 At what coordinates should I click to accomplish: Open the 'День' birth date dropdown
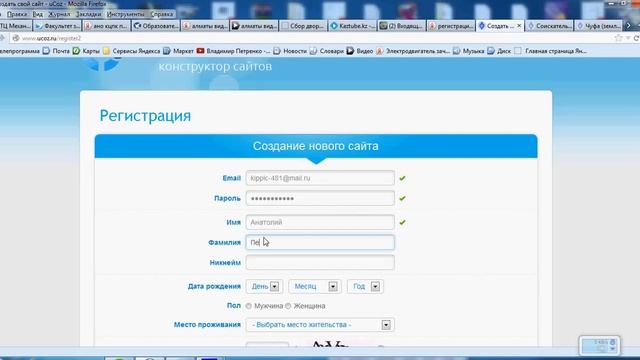pyautogui.click(x=264, y=287)
